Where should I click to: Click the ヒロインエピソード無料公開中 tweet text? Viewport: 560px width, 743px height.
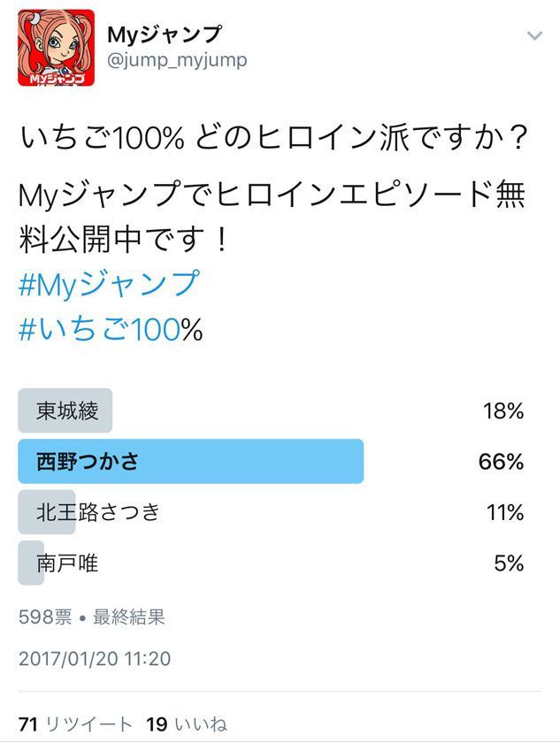click(x=272, y=217)
